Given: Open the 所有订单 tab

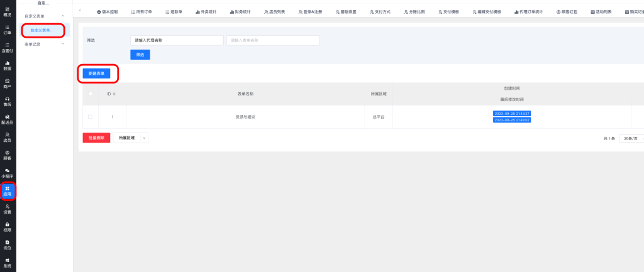Looking at the screenshot, I should 141,12.
